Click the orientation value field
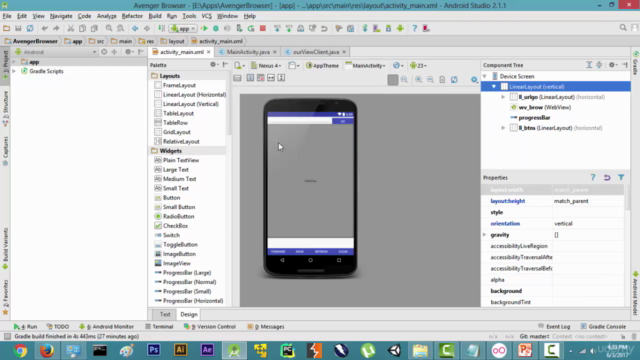 (x=588, y=223)
